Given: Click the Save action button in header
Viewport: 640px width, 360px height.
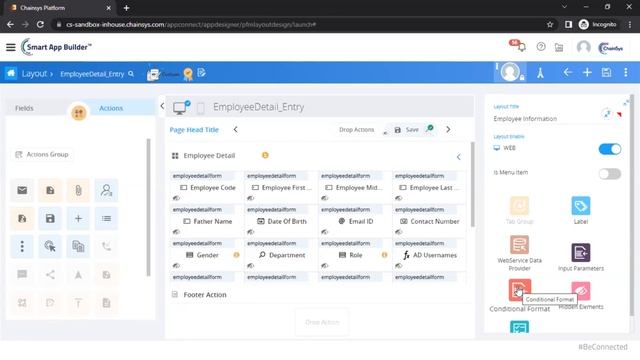Looking at the screenshot, I should [x=407, y=130].
